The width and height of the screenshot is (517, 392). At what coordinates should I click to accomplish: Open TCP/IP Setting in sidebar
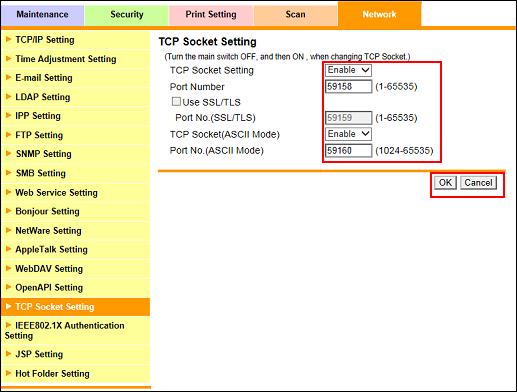click(x=76, y=40)
